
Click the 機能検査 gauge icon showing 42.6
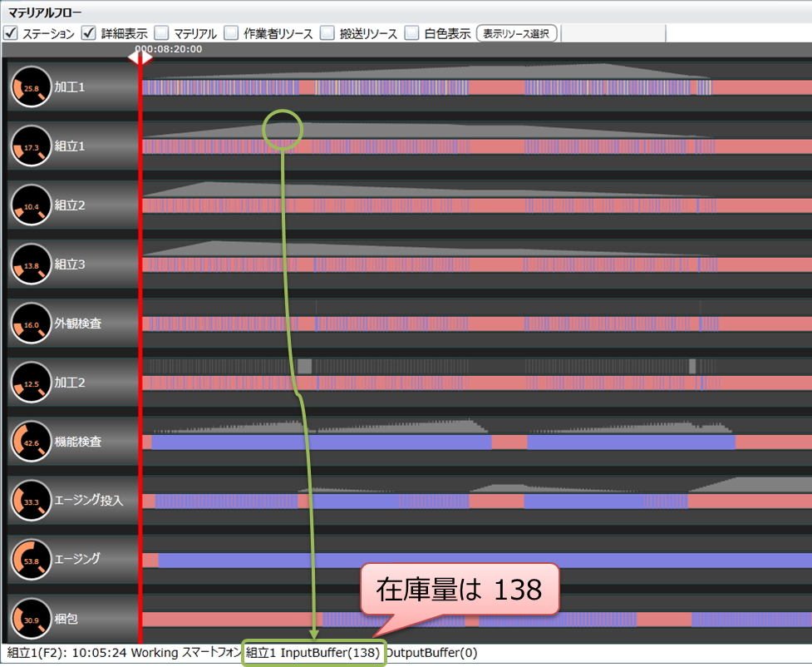(31, 441)
